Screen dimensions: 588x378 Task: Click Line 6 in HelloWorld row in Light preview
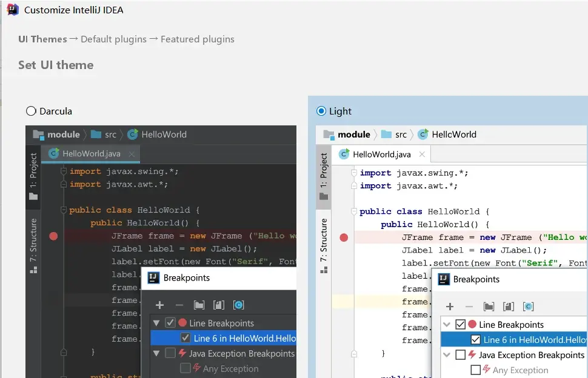tap(514, 340)
